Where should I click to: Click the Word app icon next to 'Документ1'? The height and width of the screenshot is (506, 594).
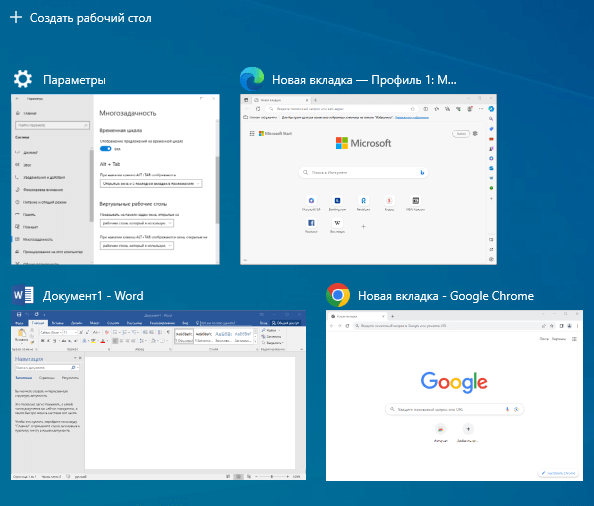(23, 295)
